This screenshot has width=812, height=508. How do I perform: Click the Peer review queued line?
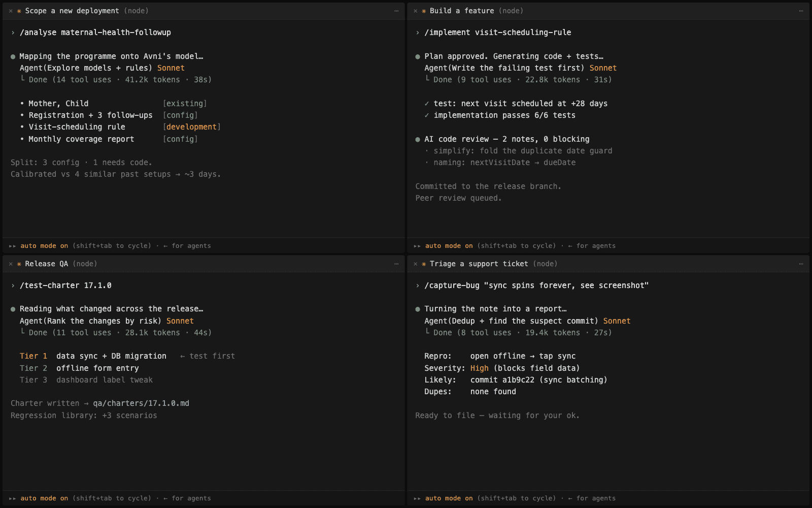pos(458,198)
